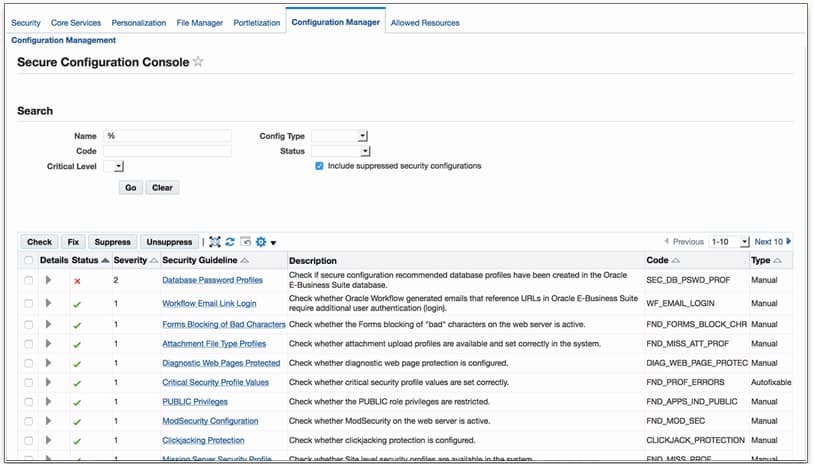The width and height of the screenshot is (813, 464).
Task: Open the search Status dropdown
Action: [x=341, y=151]
